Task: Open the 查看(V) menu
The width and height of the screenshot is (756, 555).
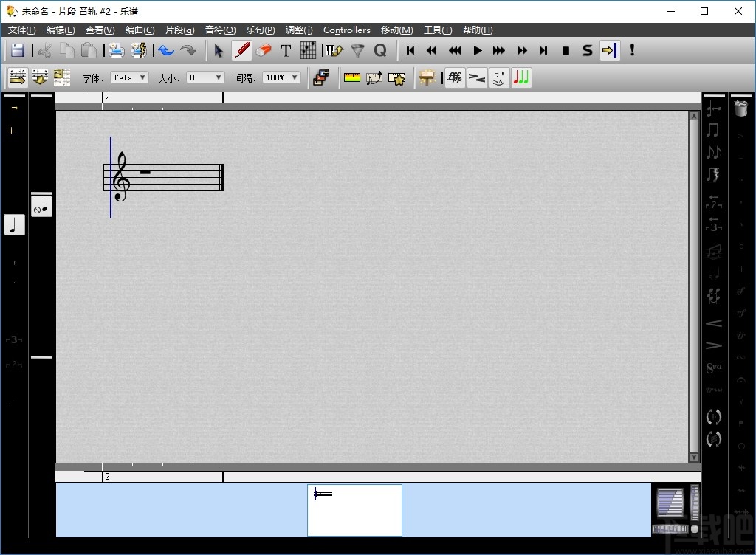Action: pyautogui.click(x=100, y=30)
